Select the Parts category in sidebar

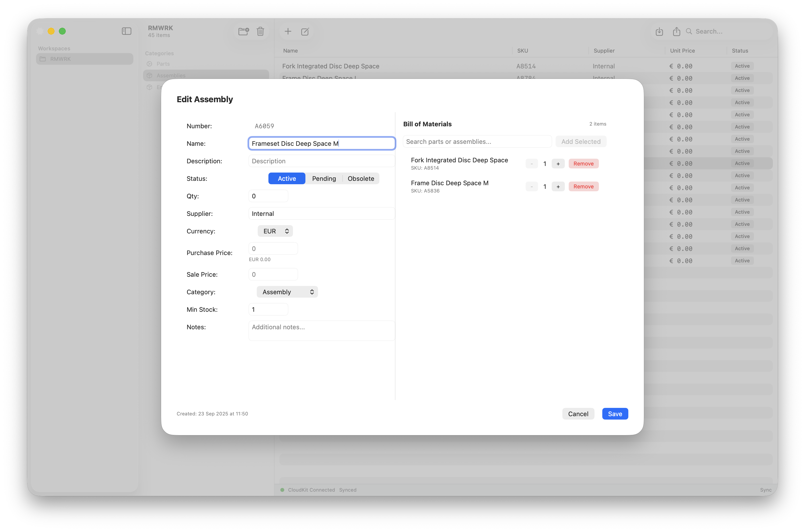[x=163, y=64]
